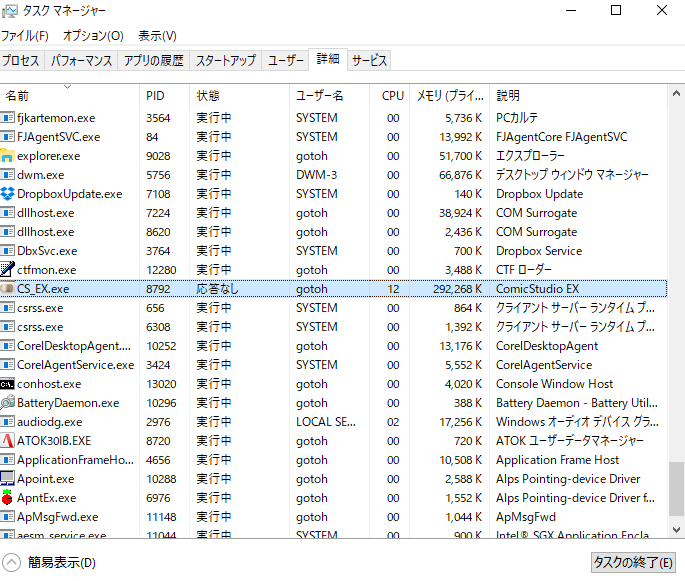Click the fjkartemon.exe process icon

7,118
